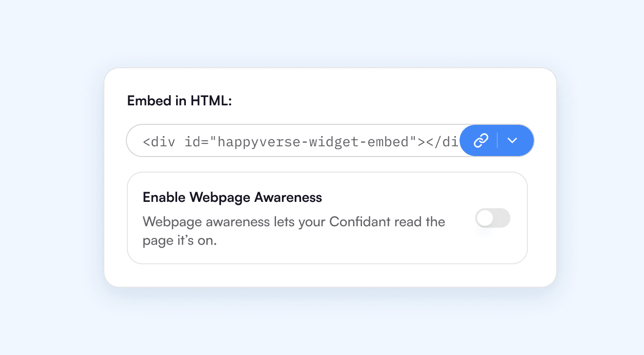Viewport: 644px width, 355px height.
Task: Expand the arrow beside the link icon
Action: [x=512, y=140]
